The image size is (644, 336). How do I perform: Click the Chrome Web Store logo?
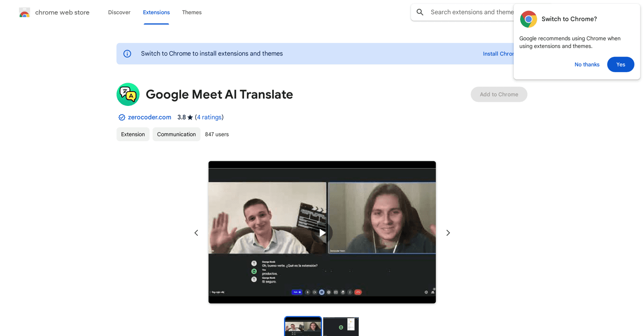24,12
